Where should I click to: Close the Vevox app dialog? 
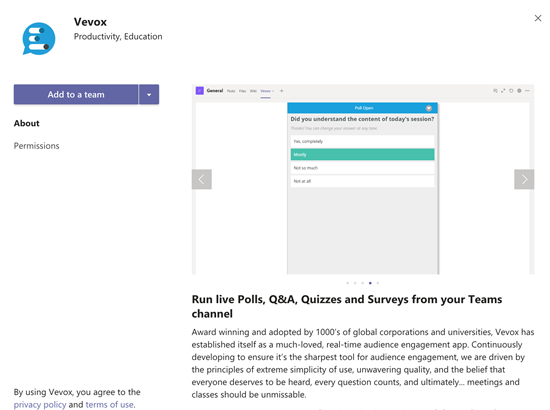point(538,18)
